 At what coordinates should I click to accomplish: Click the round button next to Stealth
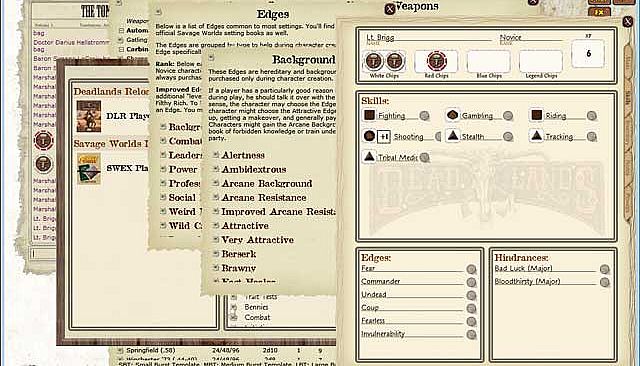coord(508,137)
